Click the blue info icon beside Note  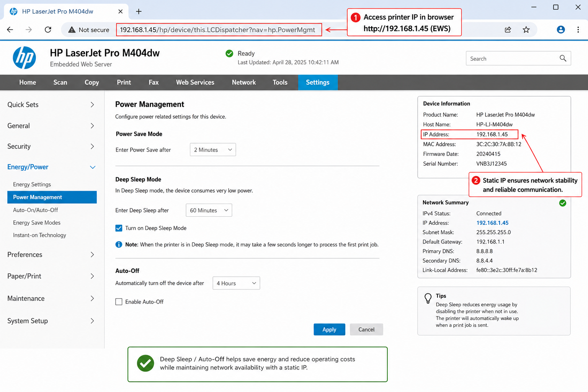(119, 244)
